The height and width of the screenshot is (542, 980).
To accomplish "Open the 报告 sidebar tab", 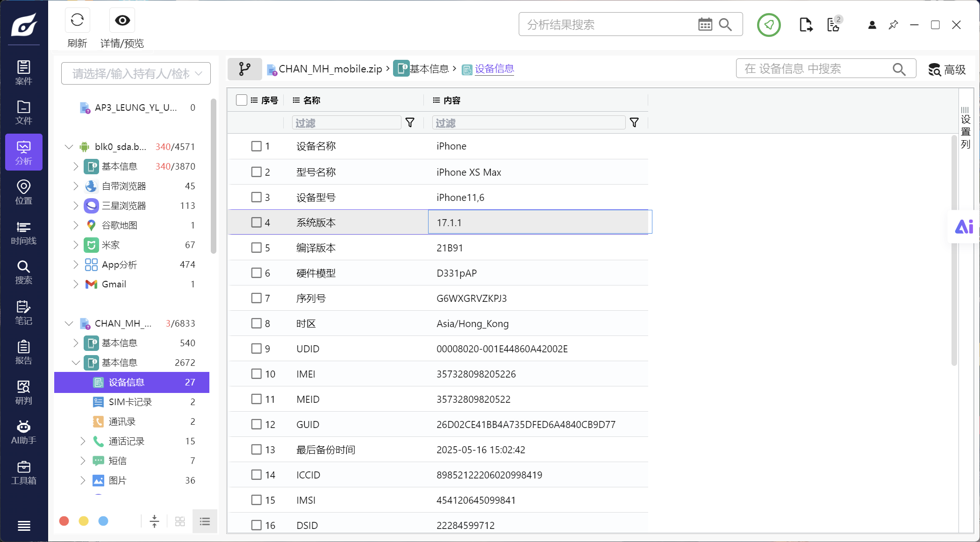I will click(24, 352).
